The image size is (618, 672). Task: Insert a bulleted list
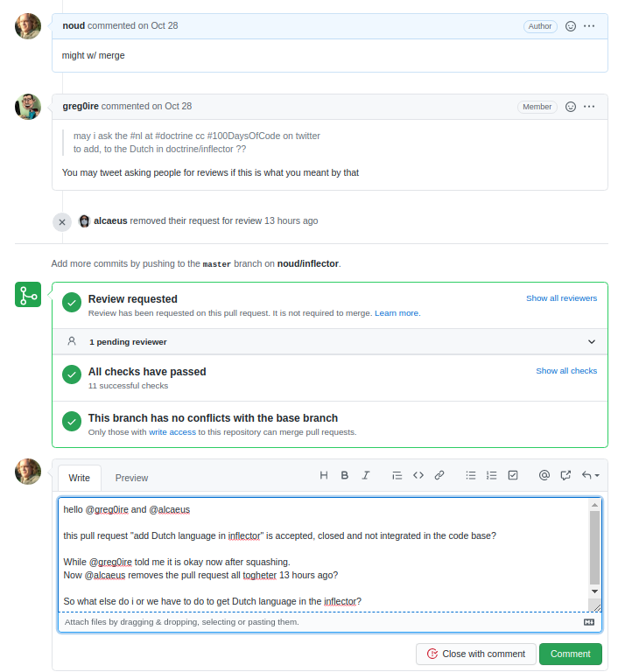click(x=471, y=475)
